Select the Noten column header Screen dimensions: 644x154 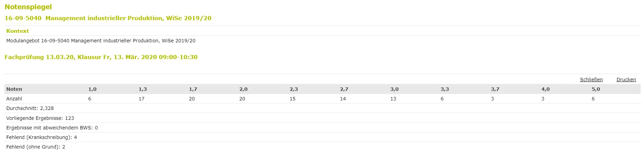click(x=14, y=89)
